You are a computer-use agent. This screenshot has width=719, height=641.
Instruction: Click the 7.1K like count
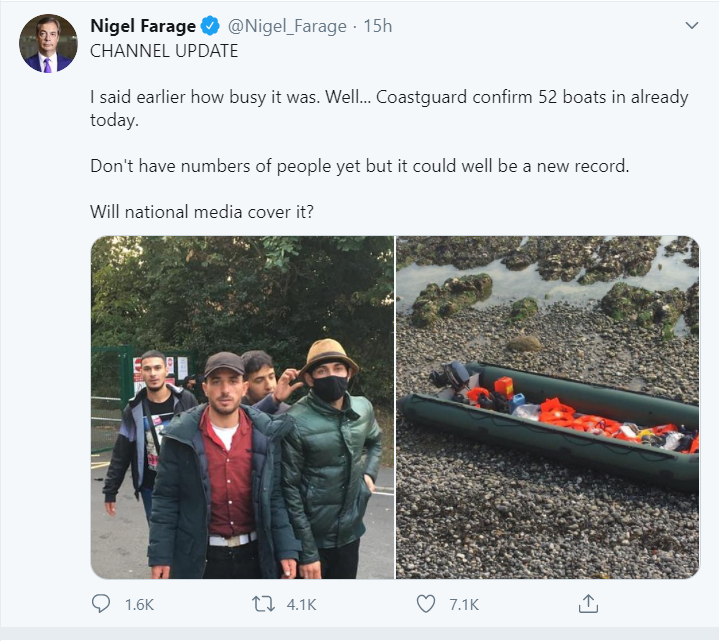[x=463, y=604]
